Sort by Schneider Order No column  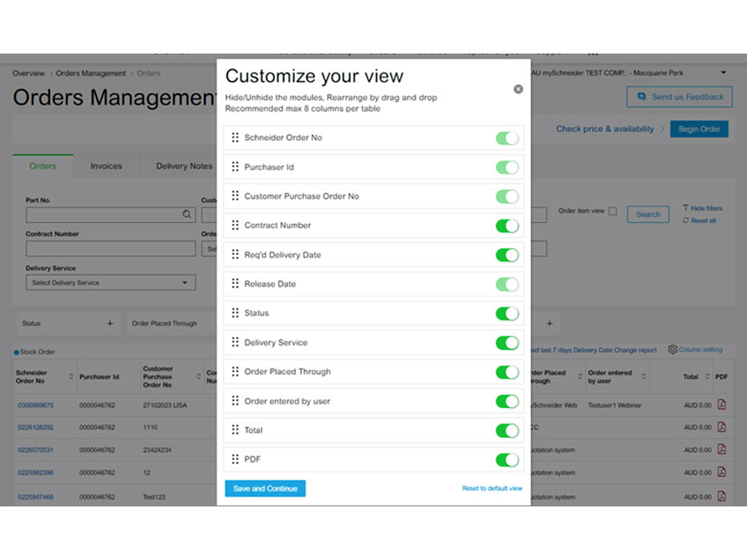(x=72, y=377)
